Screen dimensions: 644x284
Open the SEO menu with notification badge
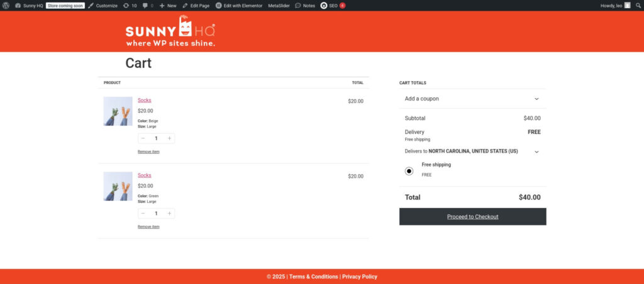tap(333, 6)
